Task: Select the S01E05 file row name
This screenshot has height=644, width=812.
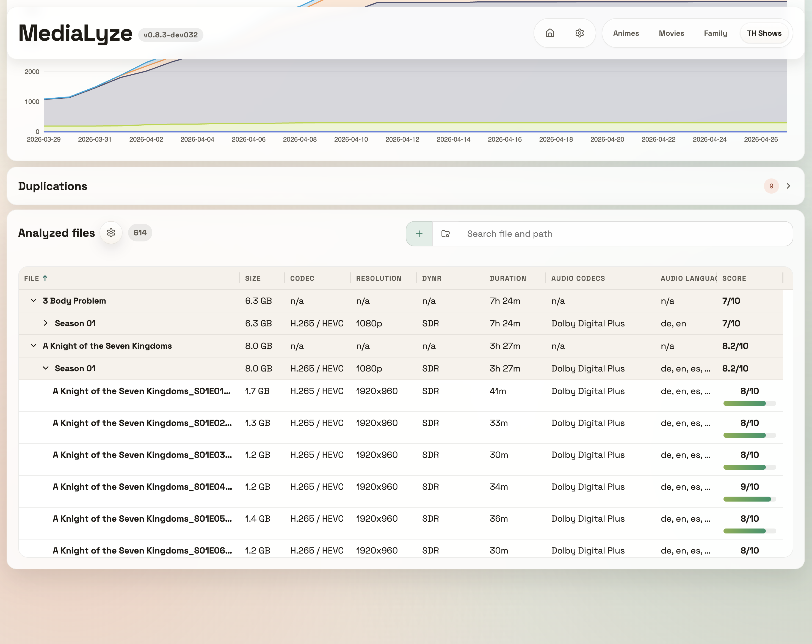Action: (142, 519)
